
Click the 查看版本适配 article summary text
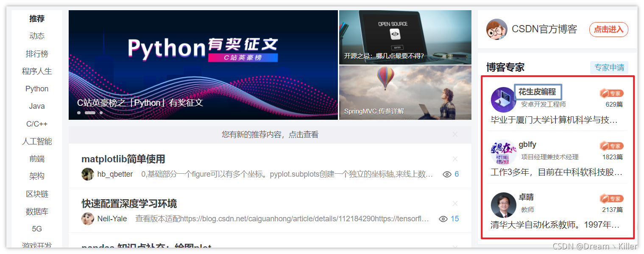pos(282,219)
